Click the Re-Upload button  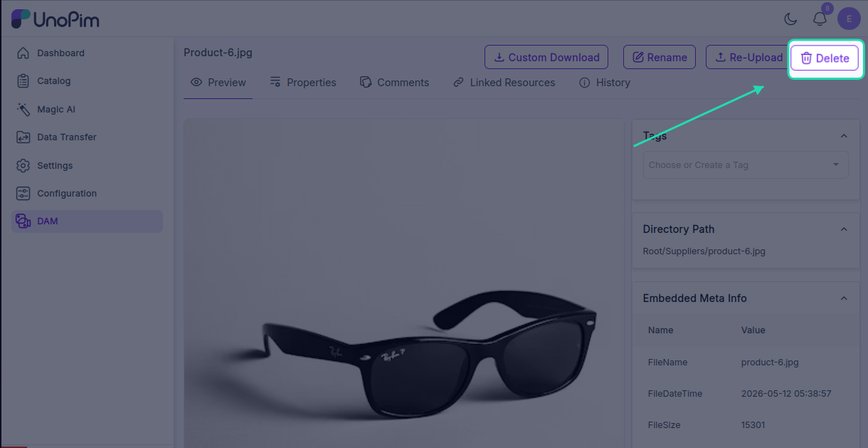pyautogui.click(x=748, y=57)
